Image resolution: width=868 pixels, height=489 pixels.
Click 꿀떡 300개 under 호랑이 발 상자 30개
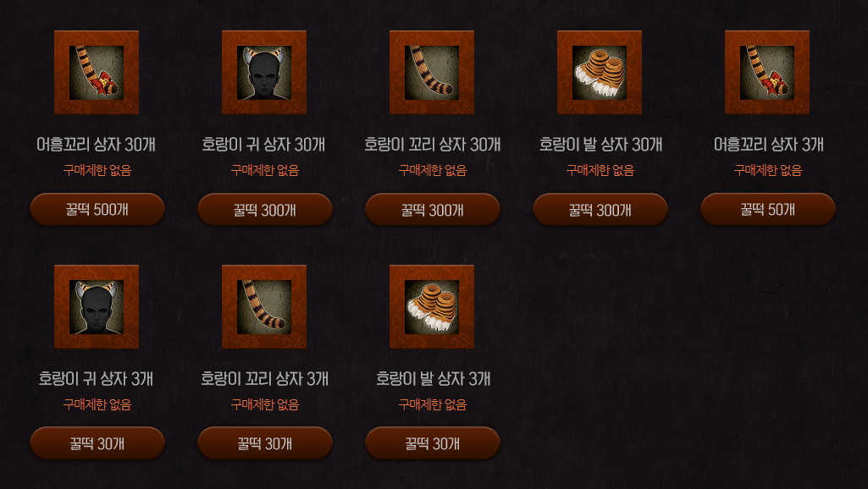[x=600, y=209]
